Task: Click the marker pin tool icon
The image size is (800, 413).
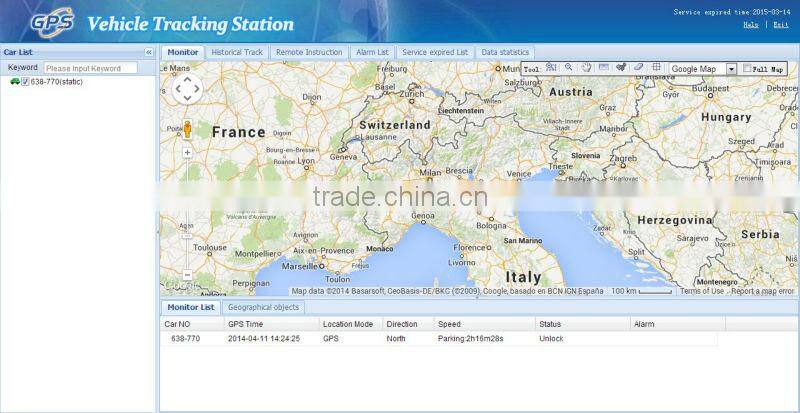Action: click(x=621, y=68)
